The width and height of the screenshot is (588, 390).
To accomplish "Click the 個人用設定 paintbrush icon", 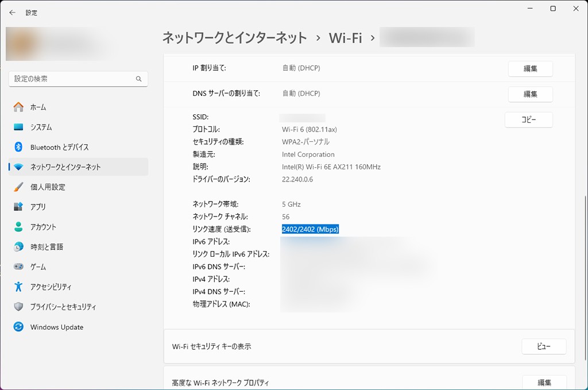I will (19, 187).
